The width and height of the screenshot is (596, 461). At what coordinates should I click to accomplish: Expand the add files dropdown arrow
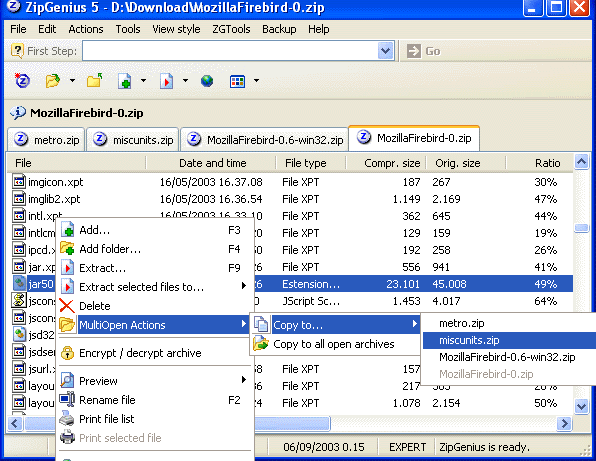[143, 81]
